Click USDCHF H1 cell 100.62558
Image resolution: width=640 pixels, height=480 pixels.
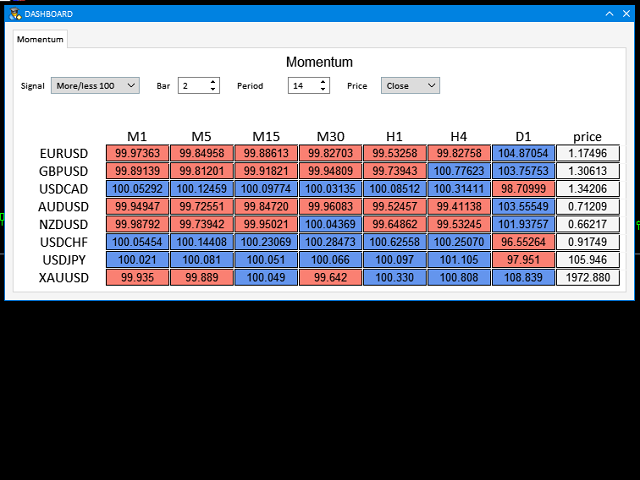point(395,242)
